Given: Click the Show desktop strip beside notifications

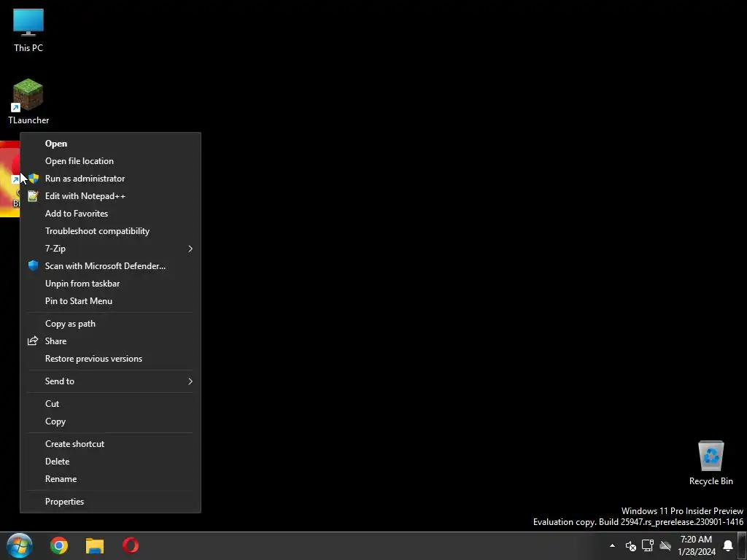Looking at the screenshot, I should point(743,545).
